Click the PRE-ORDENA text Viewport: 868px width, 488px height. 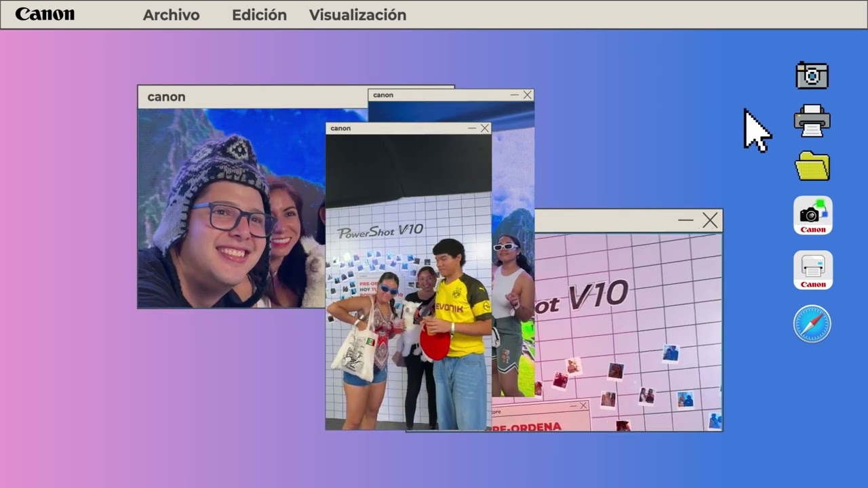527,427
